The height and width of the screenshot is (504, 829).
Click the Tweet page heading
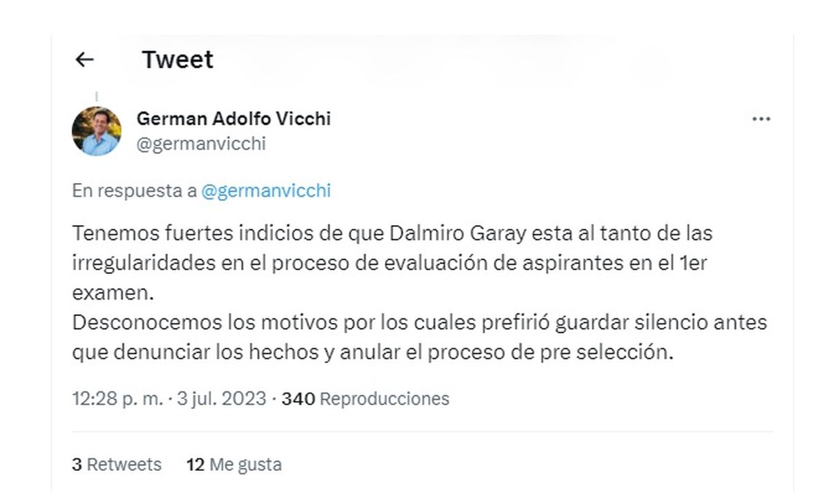point(178,60)
